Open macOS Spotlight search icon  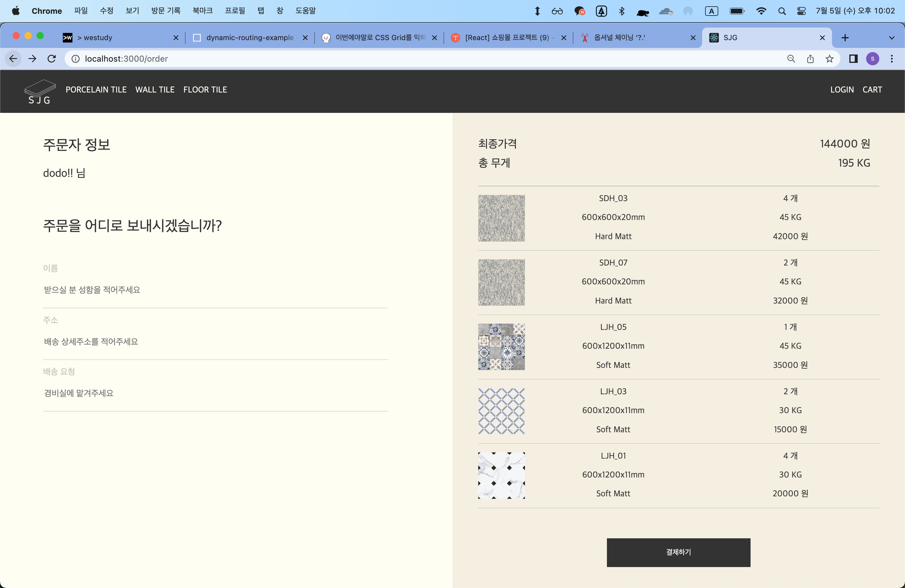(x=782, y=11)
